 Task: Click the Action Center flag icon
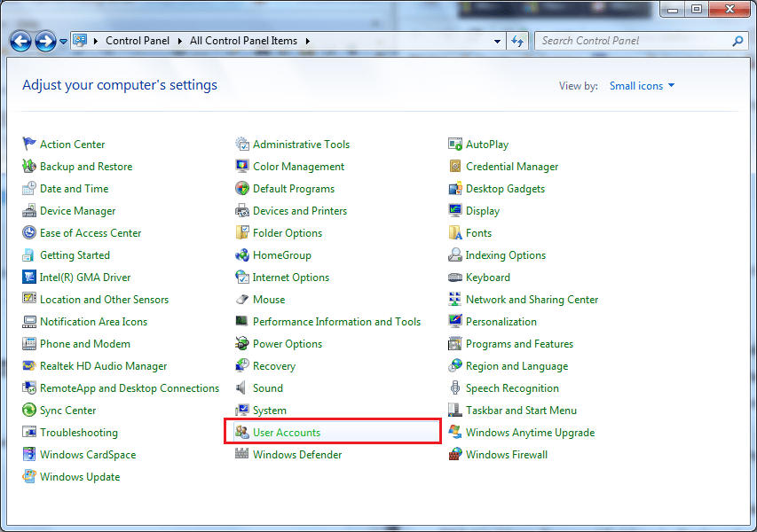pyautogui.click(x=29, y=144)
